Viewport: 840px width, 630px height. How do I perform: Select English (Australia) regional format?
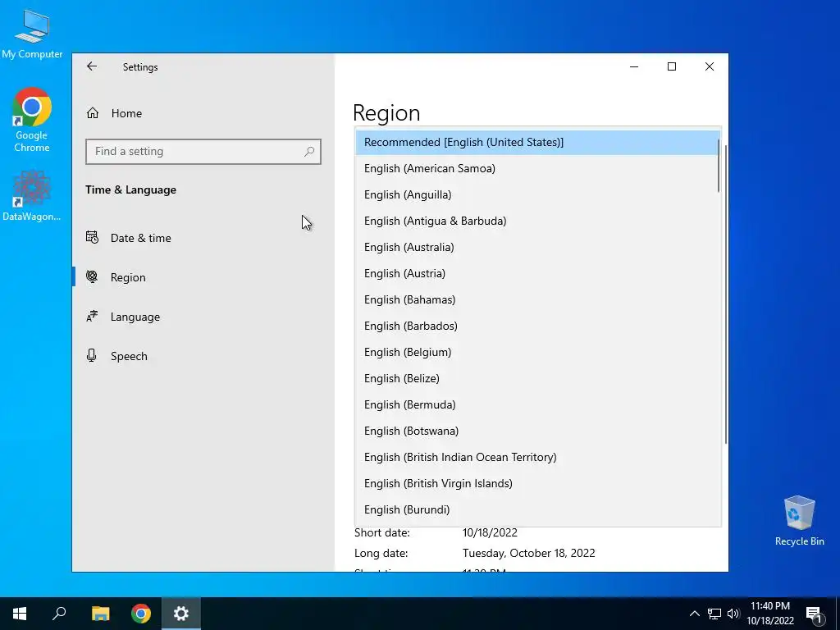point(537,248)
